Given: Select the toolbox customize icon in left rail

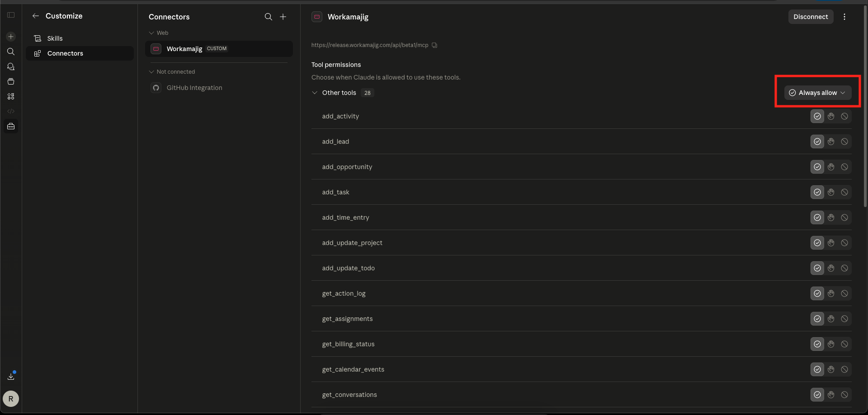Looking at the screenshot, I should pyautogui.click(x=11, y=126).
